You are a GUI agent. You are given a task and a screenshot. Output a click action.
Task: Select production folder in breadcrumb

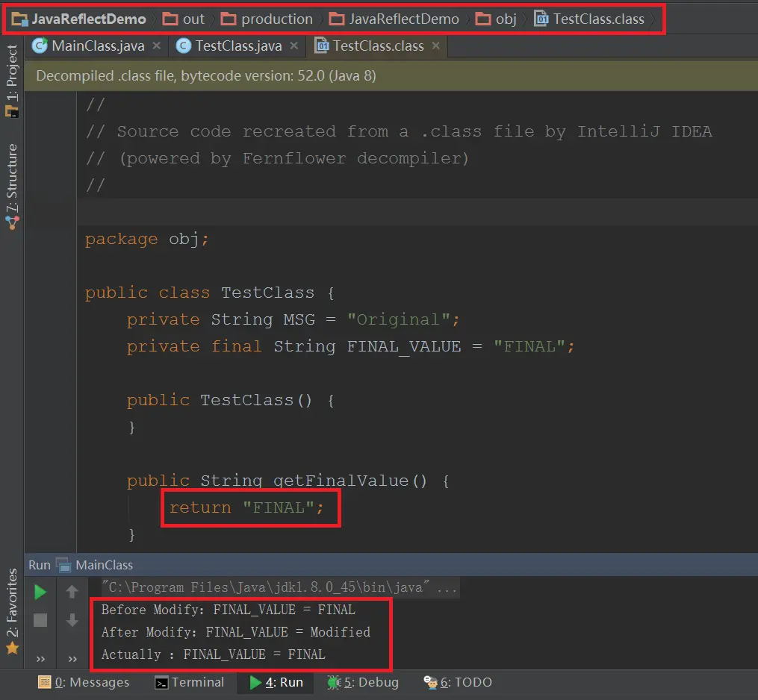coord(267,19)
